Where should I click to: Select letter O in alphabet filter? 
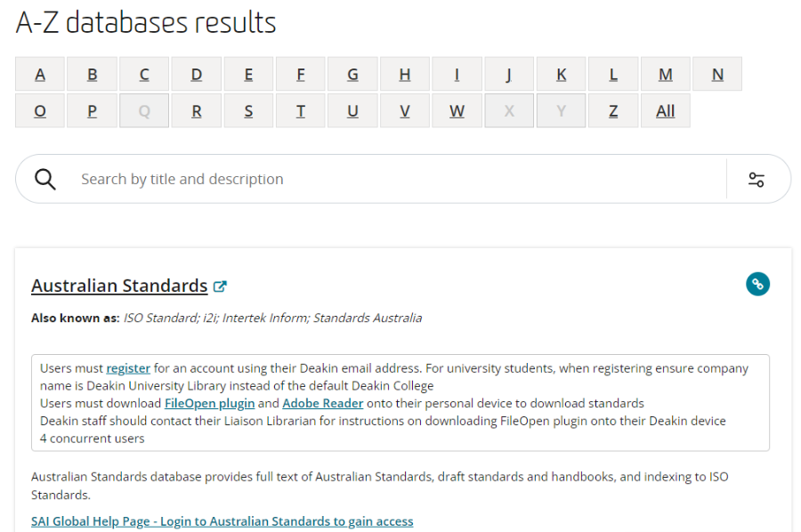40,111
